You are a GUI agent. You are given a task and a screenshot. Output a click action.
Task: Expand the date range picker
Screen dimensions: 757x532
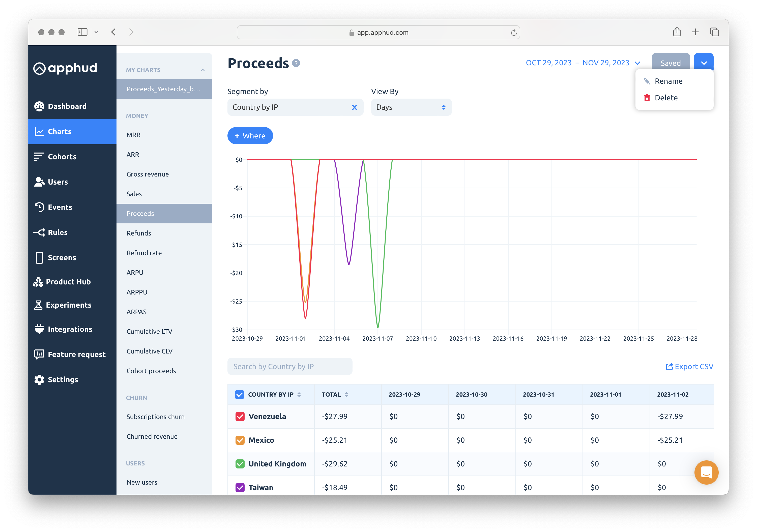click(583, 63)
